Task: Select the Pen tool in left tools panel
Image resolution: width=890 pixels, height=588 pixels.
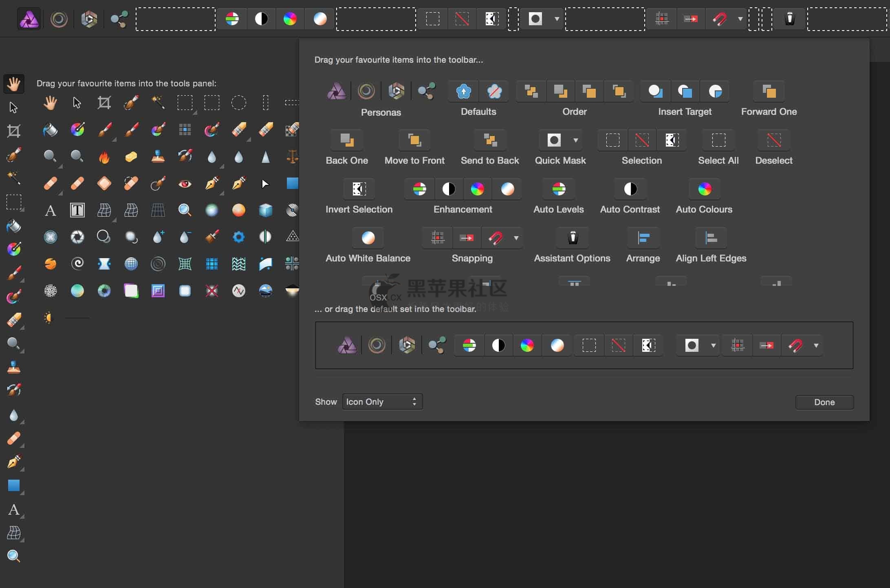Action: point(13,461)
